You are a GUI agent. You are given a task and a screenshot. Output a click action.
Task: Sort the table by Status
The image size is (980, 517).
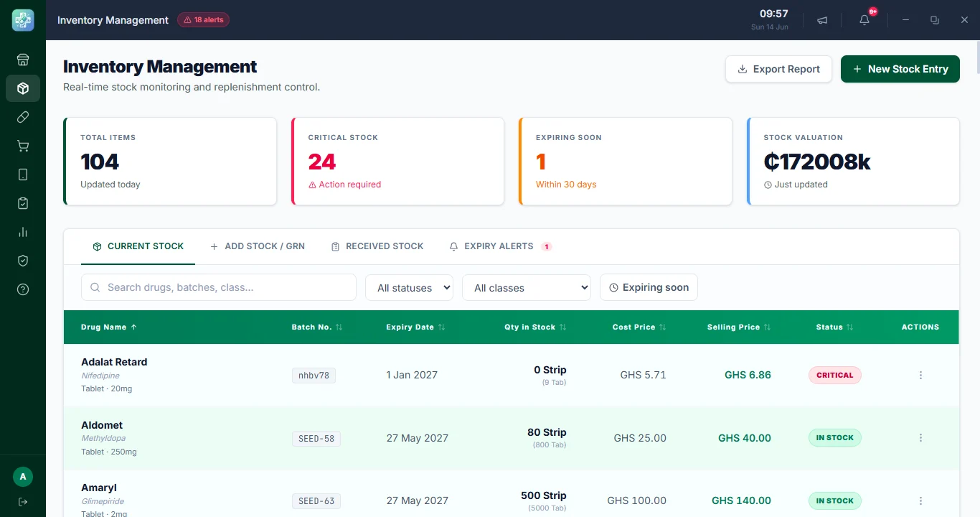click(835, 327)
